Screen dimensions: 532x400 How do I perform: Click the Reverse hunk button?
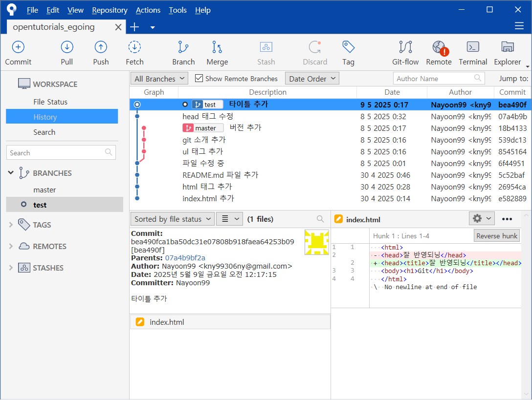tap(497, 235)
